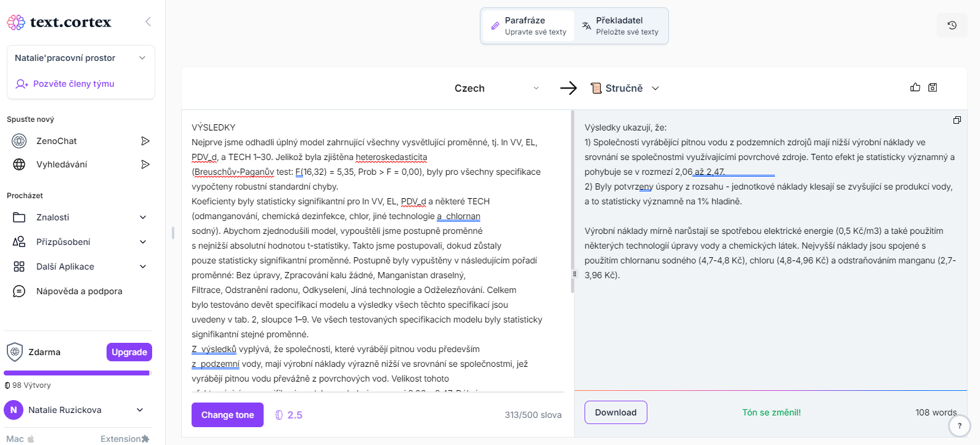Collapse the sidebar with the left chevron
Screen dimensions: 980x445
148,22
